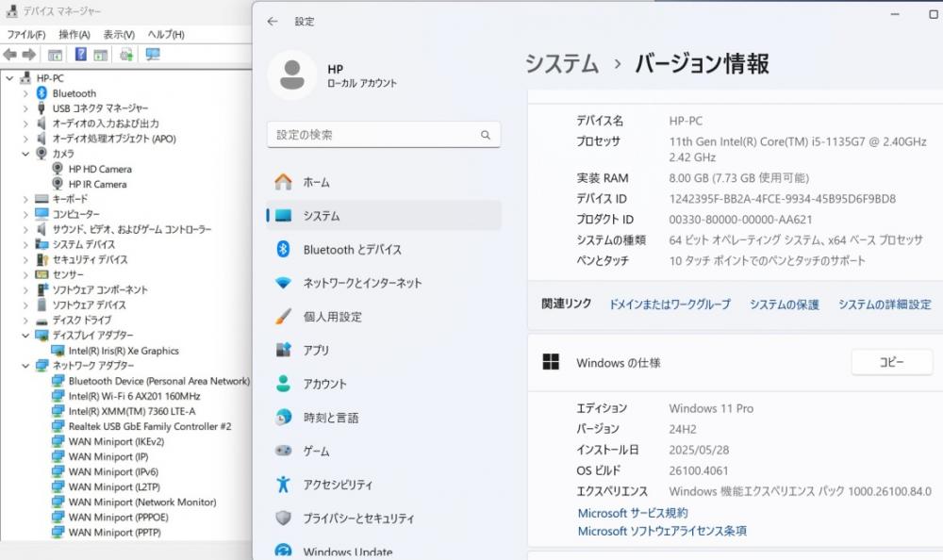Click the Help toolbar icon in Device Manager
Screen dimensions: 943x560
(x=81, y=55)
